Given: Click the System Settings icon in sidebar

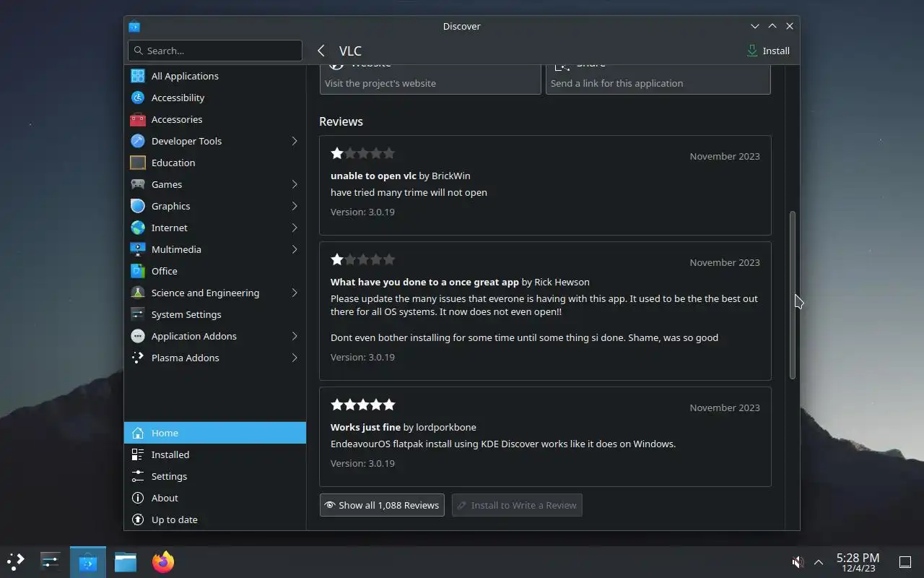Looking at the screenshot, I should coord(138,314).
